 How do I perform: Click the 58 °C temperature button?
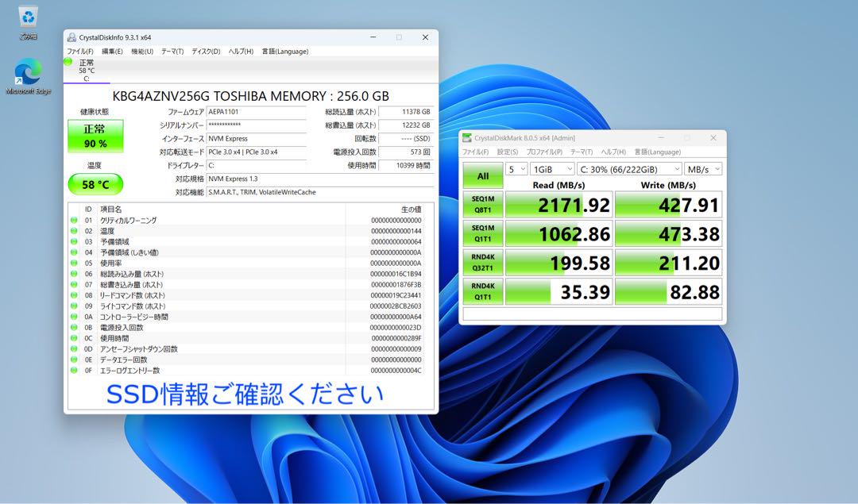click(95, 184)
